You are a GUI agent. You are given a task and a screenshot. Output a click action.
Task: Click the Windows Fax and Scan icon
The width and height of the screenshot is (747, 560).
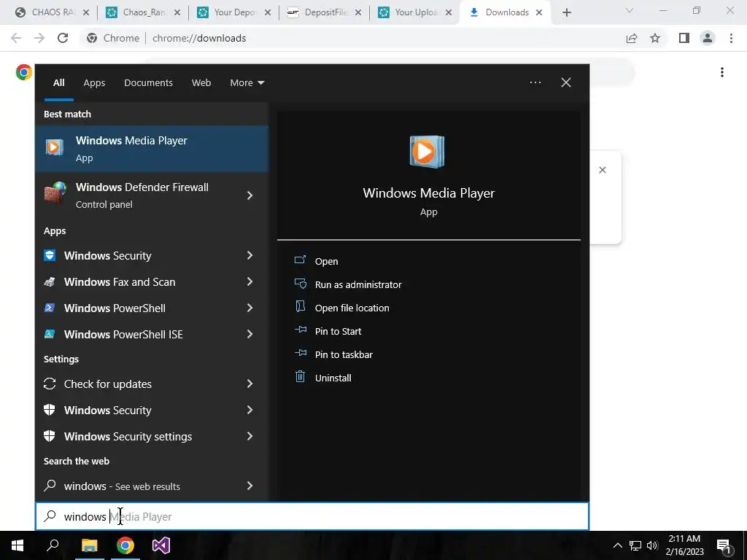(50, 282)
